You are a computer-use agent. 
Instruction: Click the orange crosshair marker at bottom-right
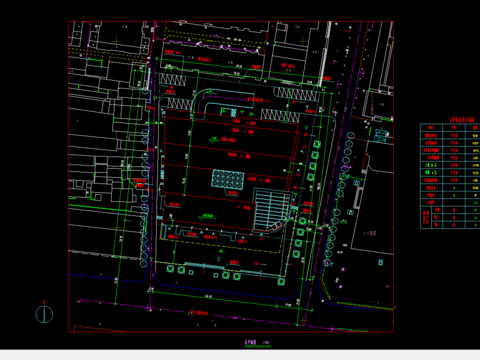pos(303,321)
